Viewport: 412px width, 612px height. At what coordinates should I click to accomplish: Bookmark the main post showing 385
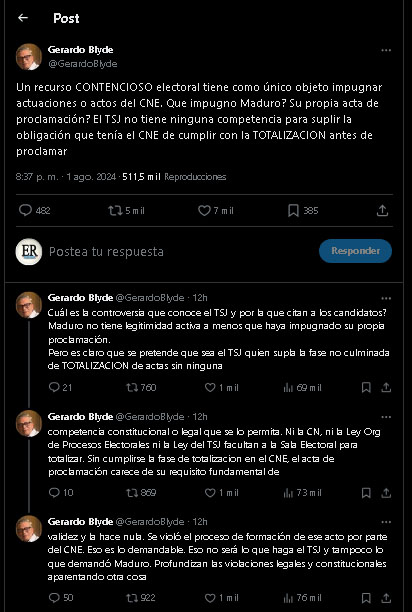[x=303, y=211]
